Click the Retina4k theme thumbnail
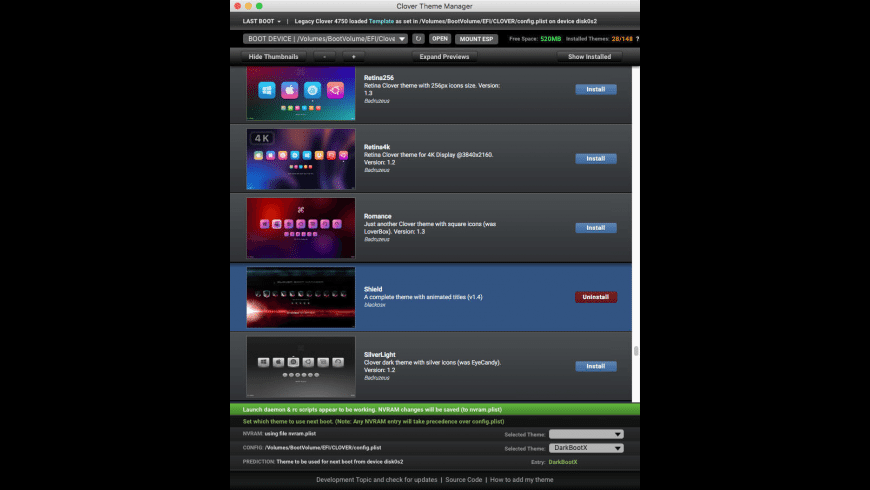870x490 pixels. 301,159
